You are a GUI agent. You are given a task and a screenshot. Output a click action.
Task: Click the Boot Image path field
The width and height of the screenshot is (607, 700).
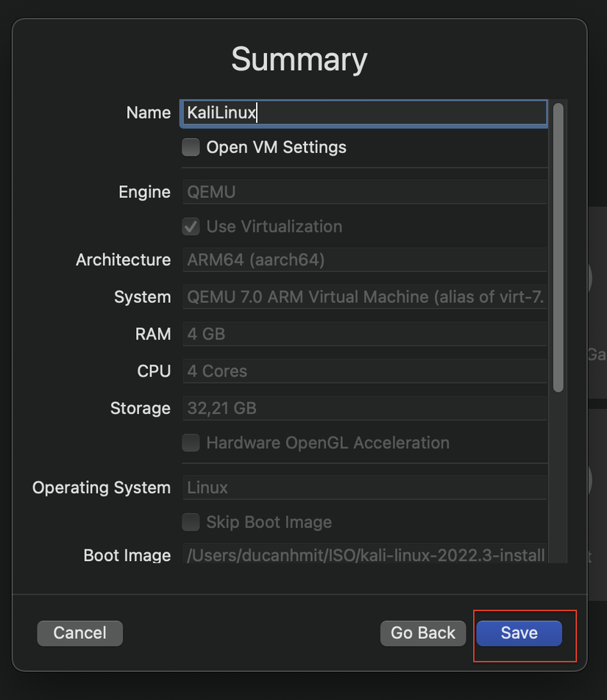363,555
